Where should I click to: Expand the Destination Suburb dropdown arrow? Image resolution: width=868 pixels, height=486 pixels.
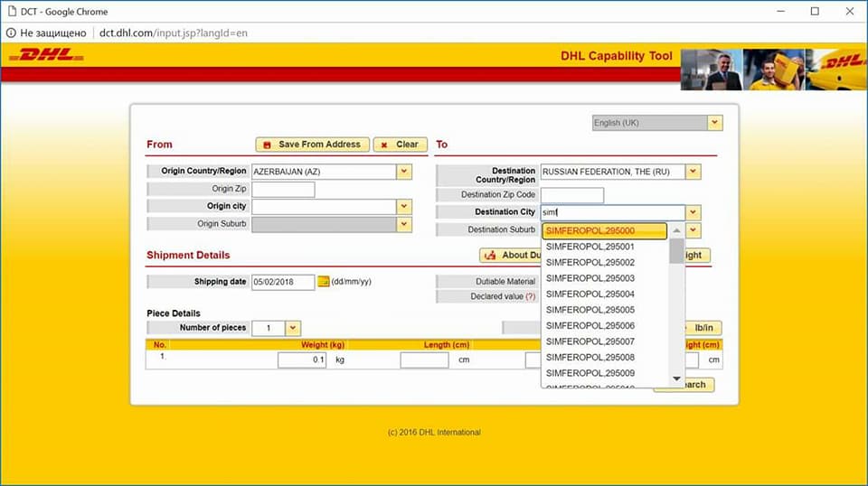(x=693, y=230)
